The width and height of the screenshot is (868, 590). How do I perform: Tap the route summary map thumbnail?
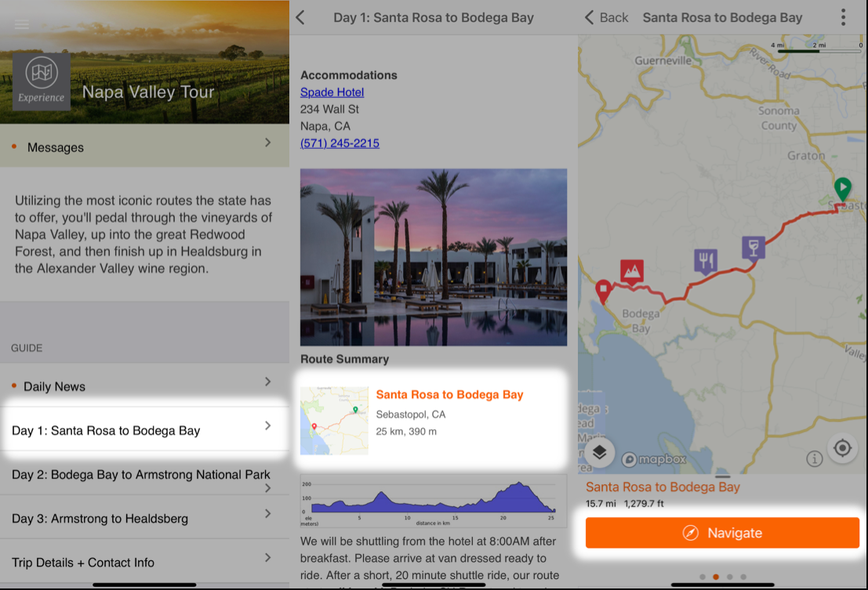tap(334, 421)
